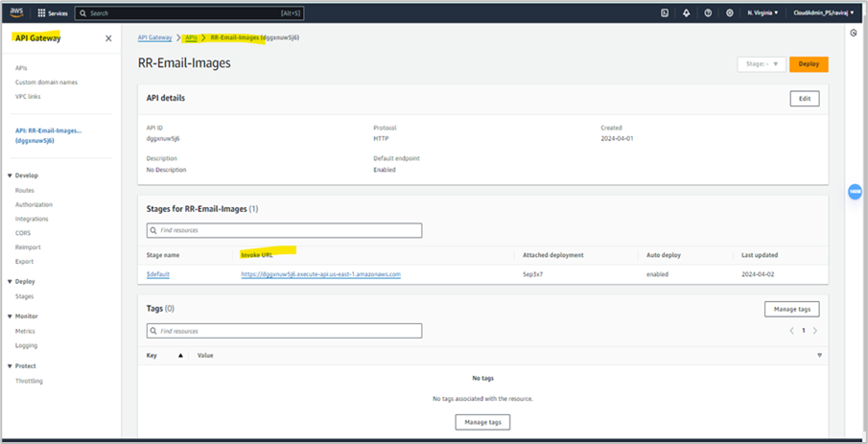
Task: Open the $default stage link
Action: (157, 274)
